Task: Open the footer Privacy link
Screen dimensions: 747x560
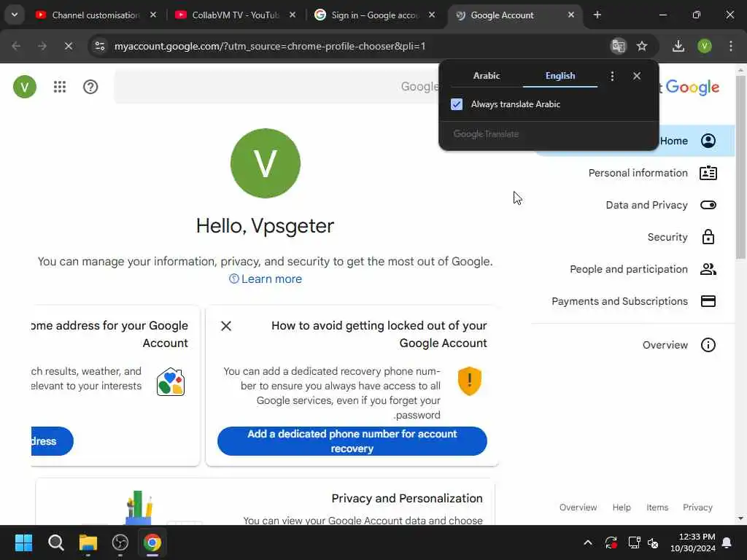Action: pyautogui.click(x=697, y=507)
